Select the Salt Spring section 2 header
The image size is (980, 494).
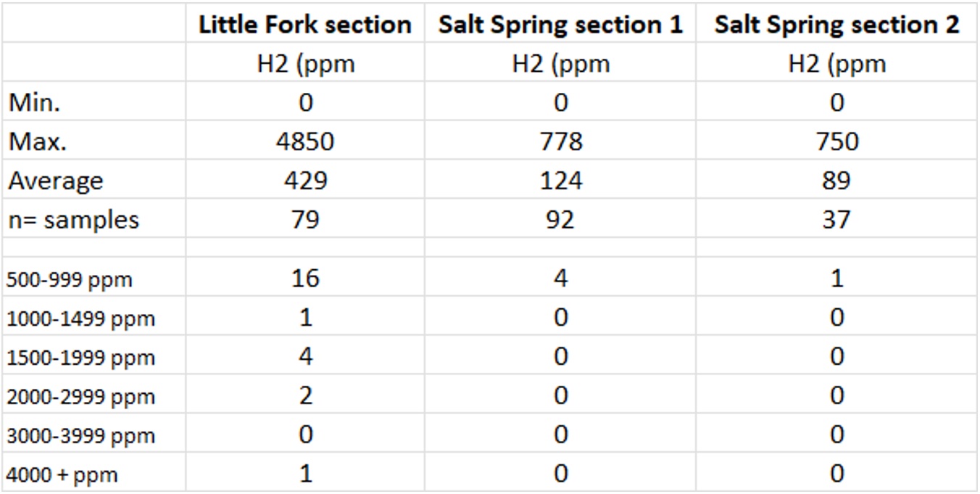click(x=836, y=25)
